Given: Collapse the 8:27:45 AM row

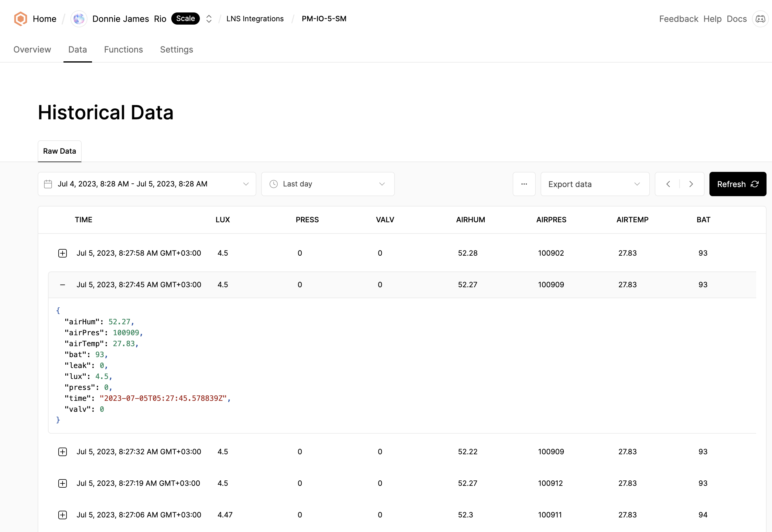Looking at the screenshot, I should 62,285.
